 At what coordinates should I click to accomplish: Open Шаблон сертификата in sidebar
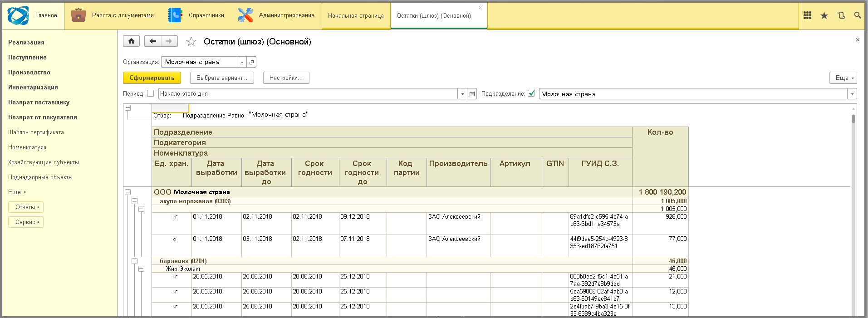(36, 132)
